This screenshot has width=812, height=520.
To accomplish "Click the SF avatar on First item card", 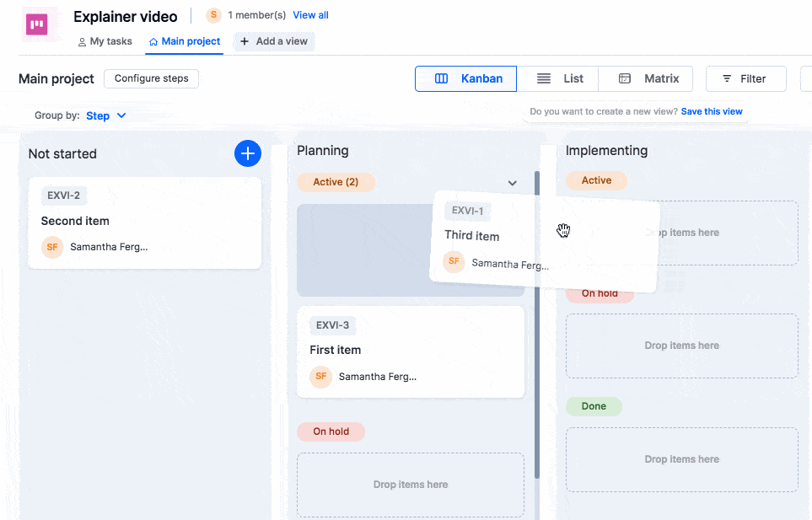I will coord(320,377).
